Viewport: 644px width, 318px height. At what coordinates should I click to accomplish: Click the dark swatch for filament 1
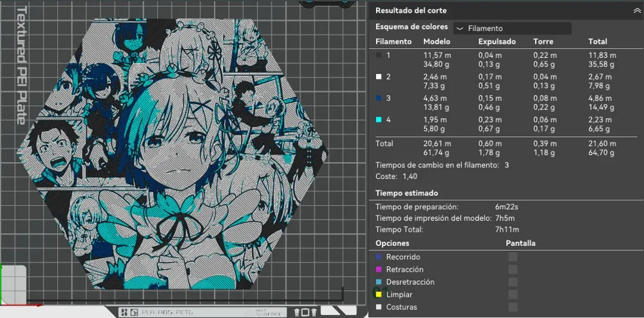pyautogui.click(x=379, y=55)
